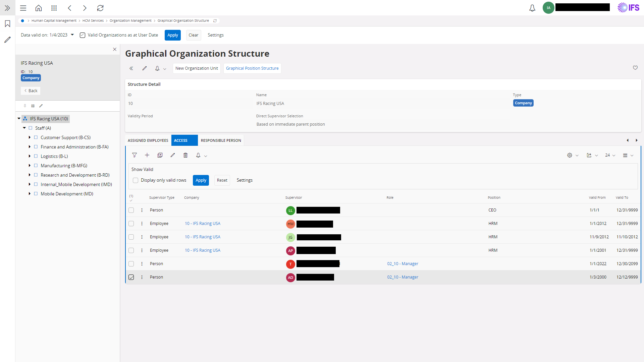
Task: Open Graphical Position Structure
Action: [252, 68]
